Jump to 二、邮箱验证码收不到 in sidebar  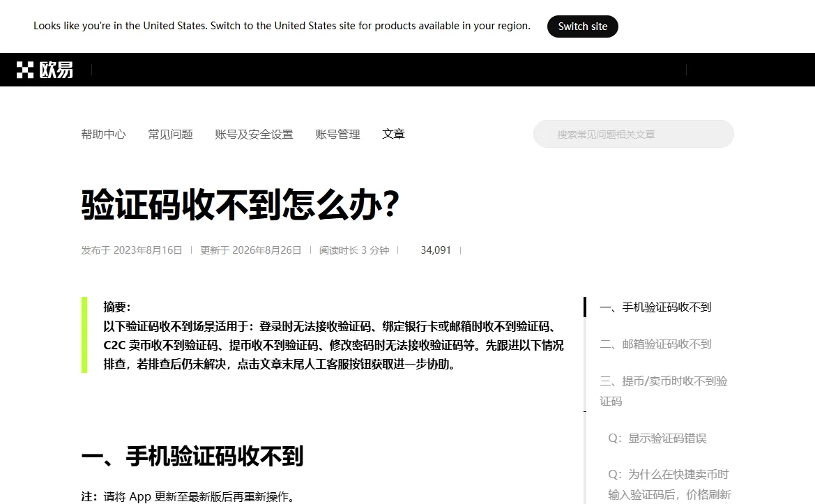(655, 344)
